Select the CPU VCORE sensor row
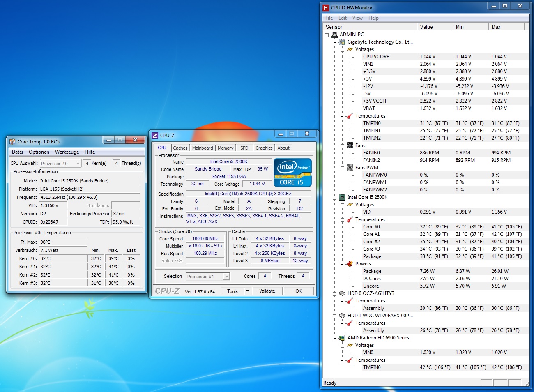 tap(426, 57)
